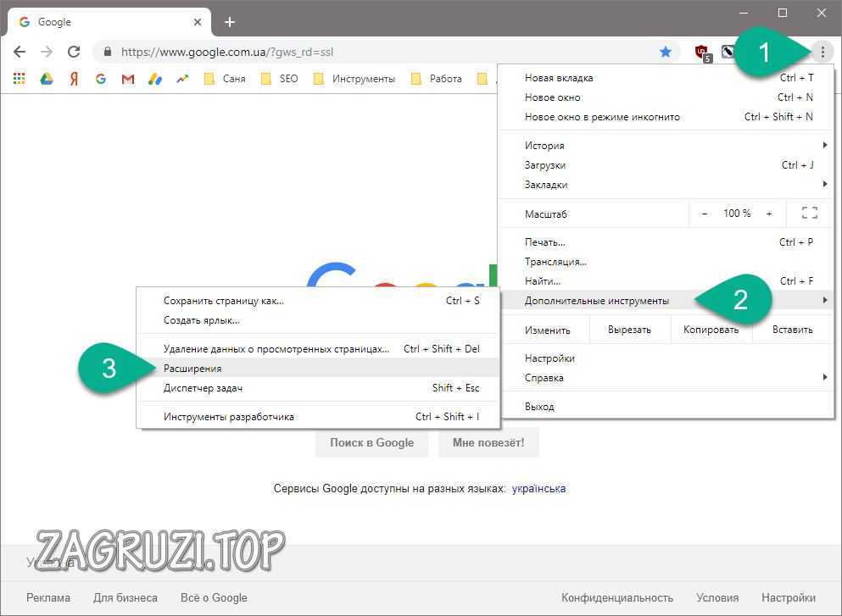Choose Новое окно в режиме инкогнито
This screenshot has height=616, width=842.
point(602,117)
